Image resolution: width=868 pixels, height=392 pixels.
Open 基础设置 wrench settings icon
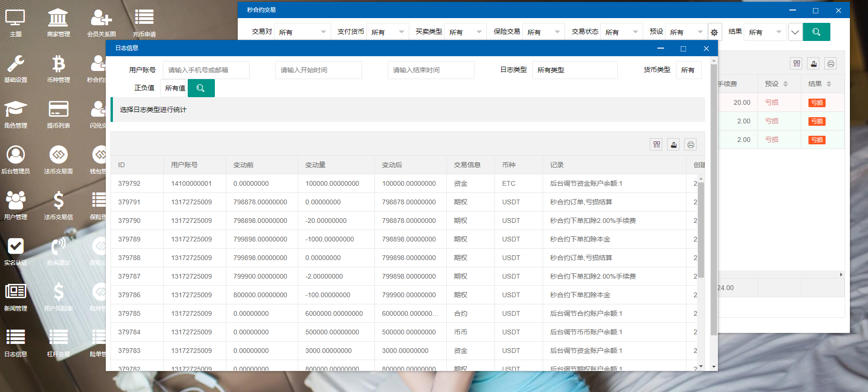pyautogui.click(x=15, y=68)
